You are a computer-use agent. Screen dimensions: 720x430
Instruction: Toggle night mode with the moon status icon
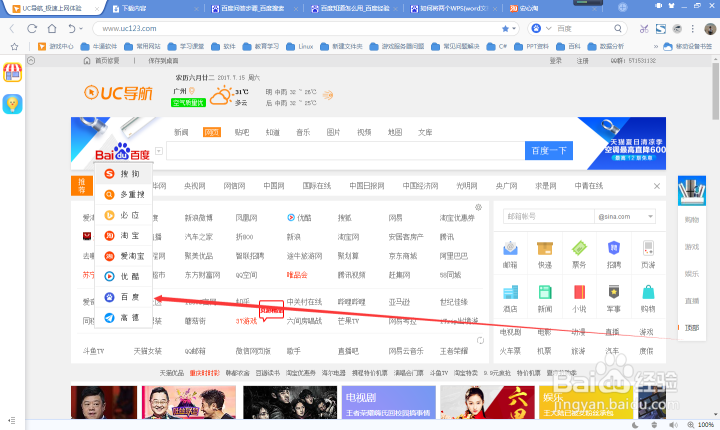point(635,425)
